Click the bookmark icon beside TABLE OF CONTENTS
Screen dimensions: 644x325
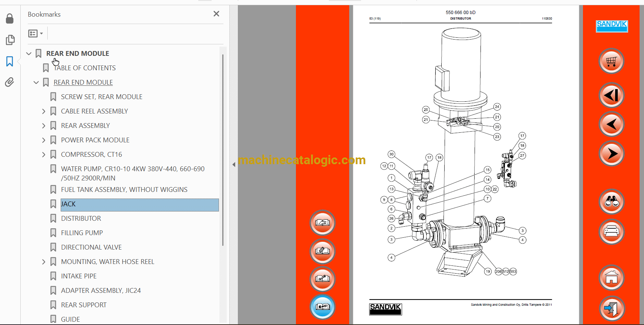pyautogui.click(x=46, y=68)
